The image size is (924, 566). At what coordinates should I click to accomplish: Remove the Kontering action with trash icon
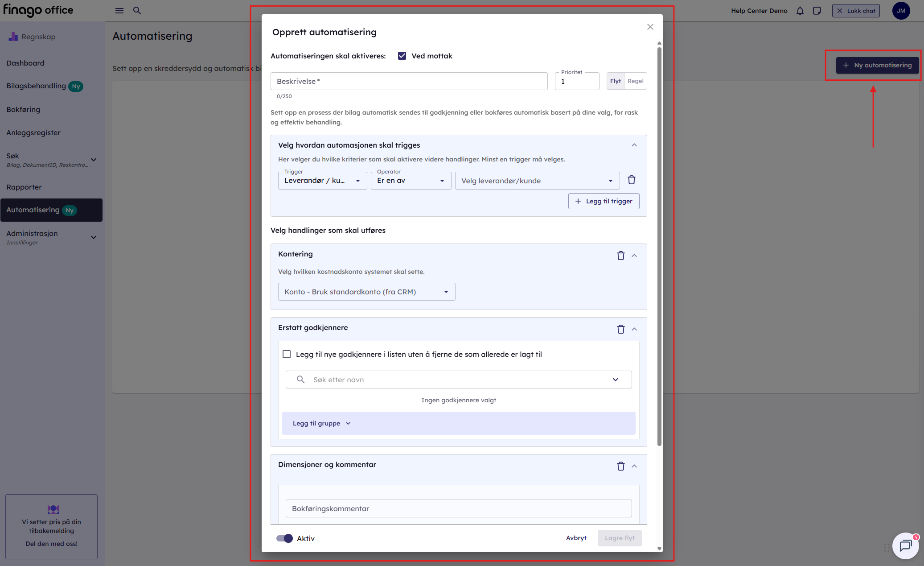[620, 256]
